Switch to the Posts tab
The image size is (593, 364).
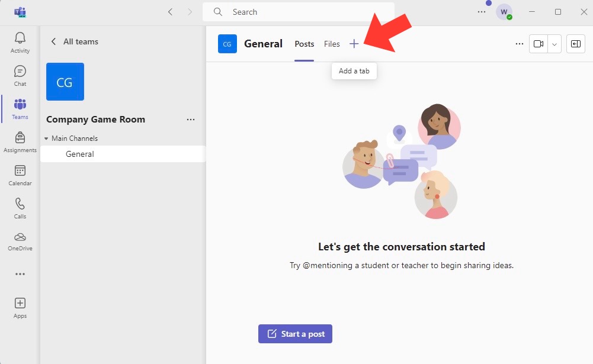pyautogui.click(x=304, y=44)
